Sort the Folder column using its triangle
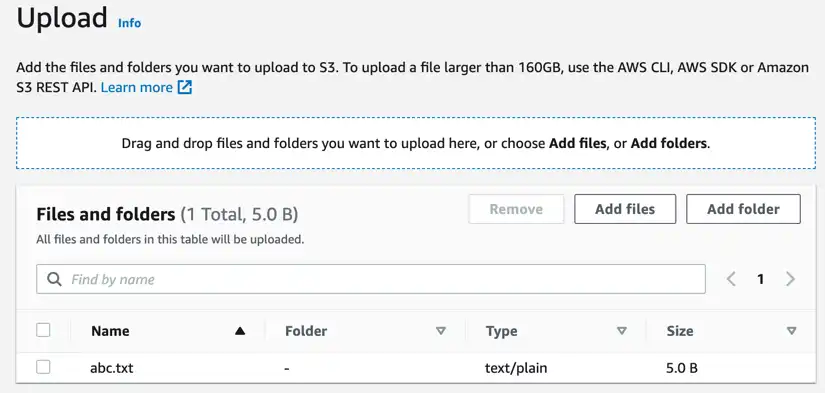This screenshot has width=825, height=393. click(441, 331)
